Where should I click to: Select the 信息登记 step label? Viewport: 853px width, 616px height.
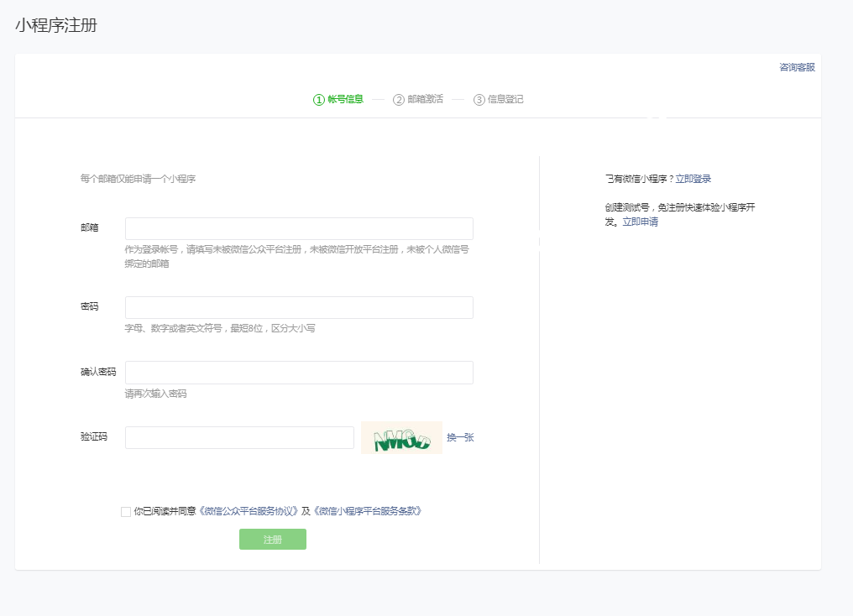[x=505, y=100]
